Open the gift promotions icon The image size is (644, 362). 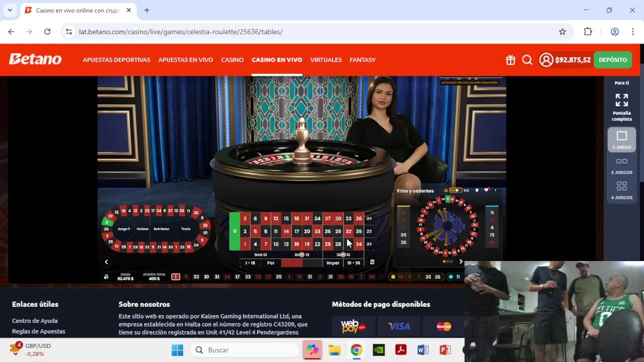point(511,60)
